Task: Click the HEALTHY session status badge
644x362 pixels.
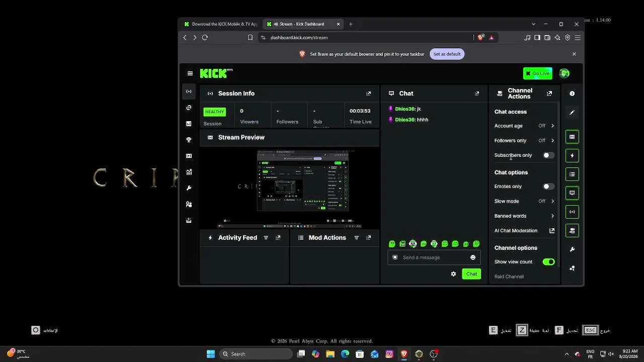Action: pos(215,112)
